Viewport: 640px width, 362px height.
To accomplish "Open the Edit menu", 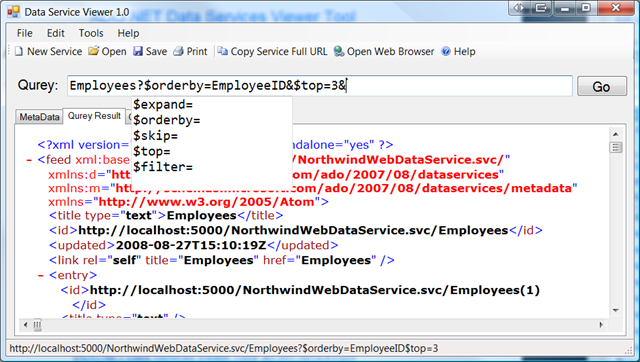I will (56, 33).
